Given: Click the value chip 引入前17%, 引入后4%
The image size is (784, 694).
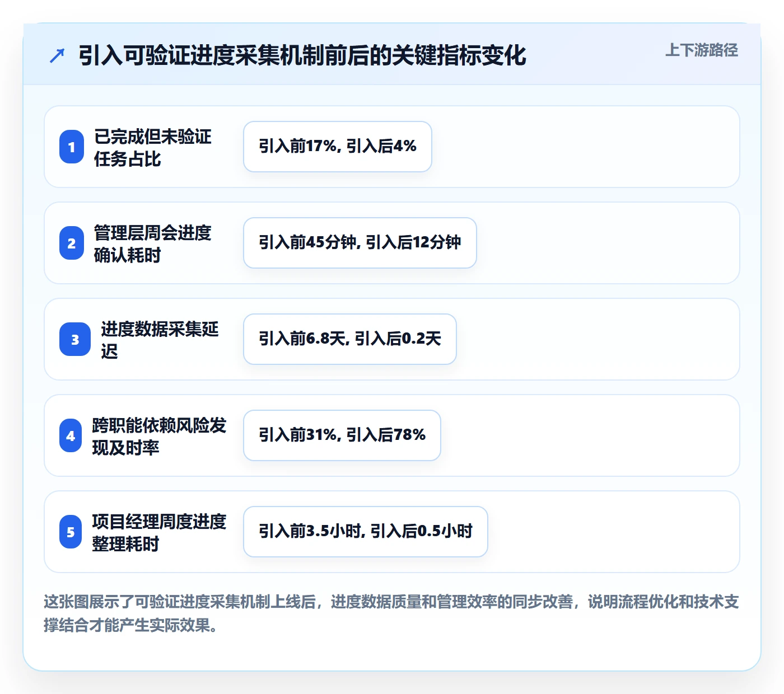Looking at the screenshot, I should [338, 147].
